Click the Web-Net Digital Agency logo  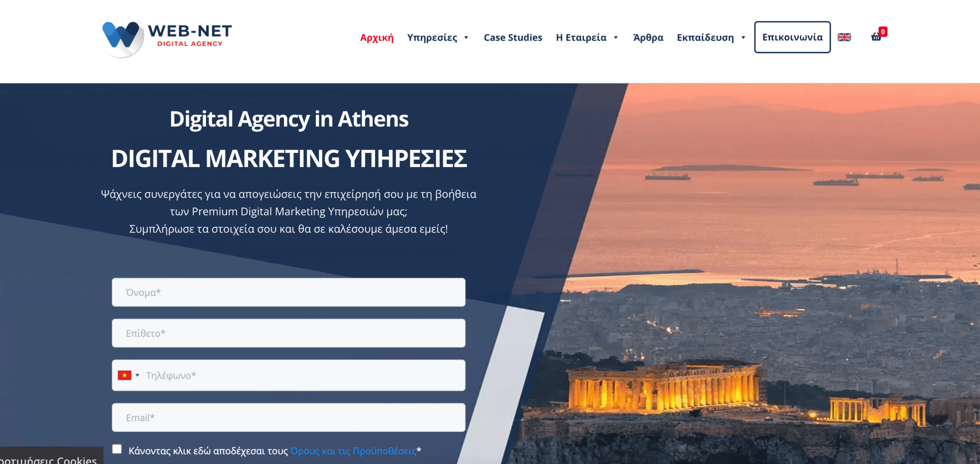click(167, 39)
